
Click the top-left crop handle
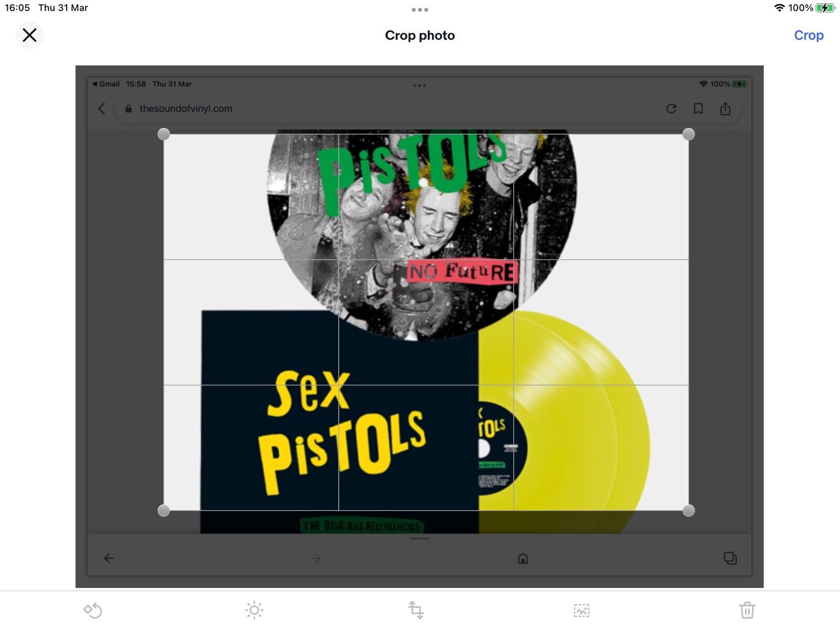tap(164, 134)
